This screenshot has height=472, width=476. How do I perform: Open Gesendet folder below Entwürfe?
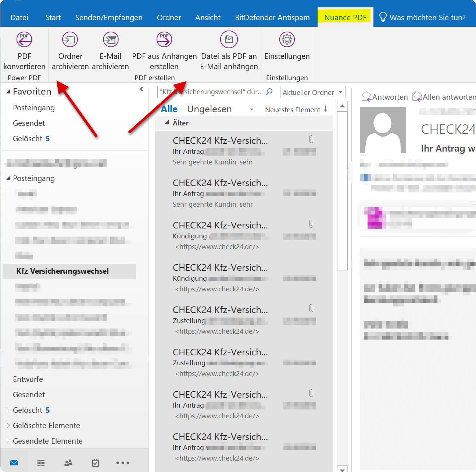(29, 395)
